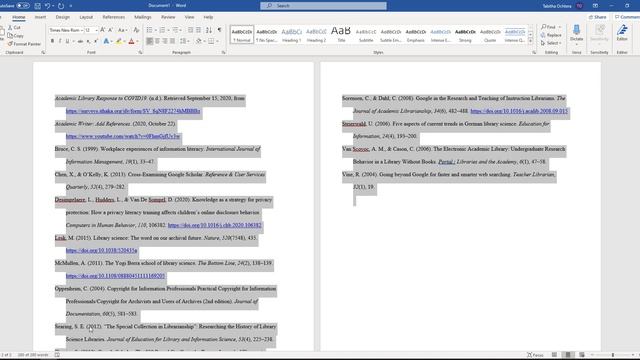
Task: Click the Search box in title bar
Action: coord(323,6)
